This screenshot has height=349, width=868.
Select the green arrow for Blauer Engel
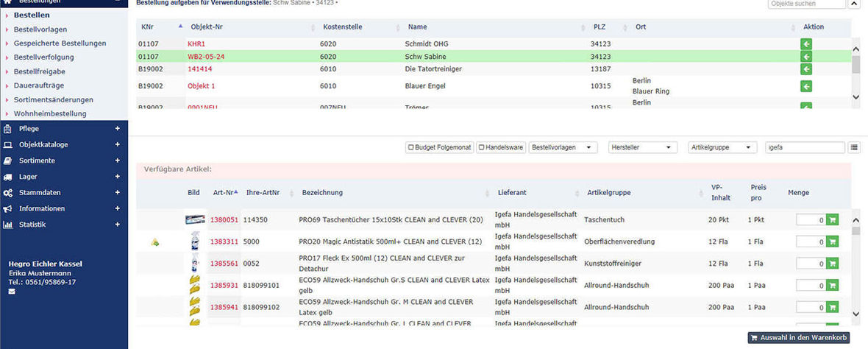click(x=806, y=86)
